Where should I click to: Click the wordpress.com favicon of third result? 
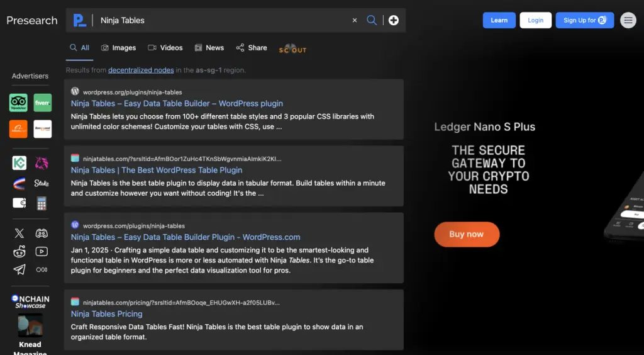pyautogui.click(x=75, y=225)
